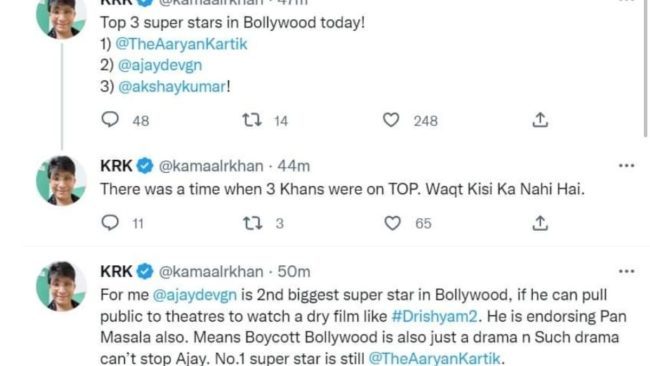Open the #Drishyam2 hashtag

click(434, 316)
